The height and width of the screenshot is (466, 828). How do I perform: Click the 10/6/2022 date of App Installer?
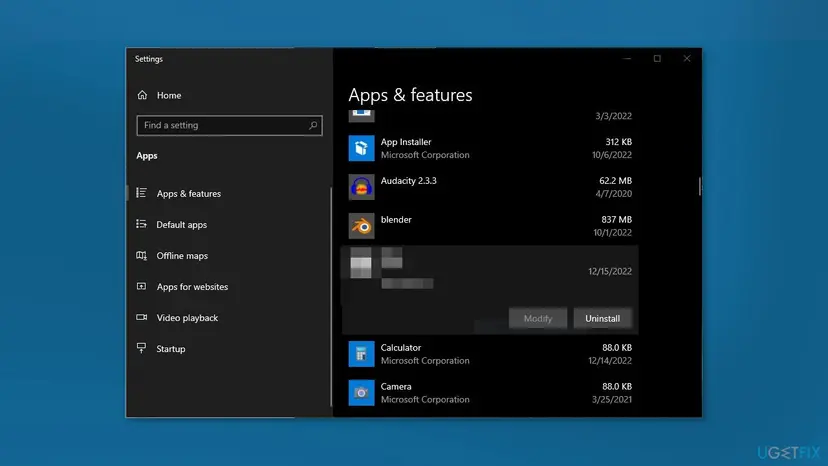pos(611,155)
